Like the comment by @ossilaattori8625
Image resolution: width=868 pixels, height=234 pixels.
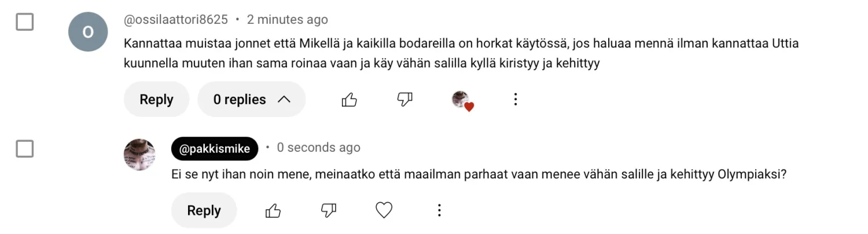point(349,100)
